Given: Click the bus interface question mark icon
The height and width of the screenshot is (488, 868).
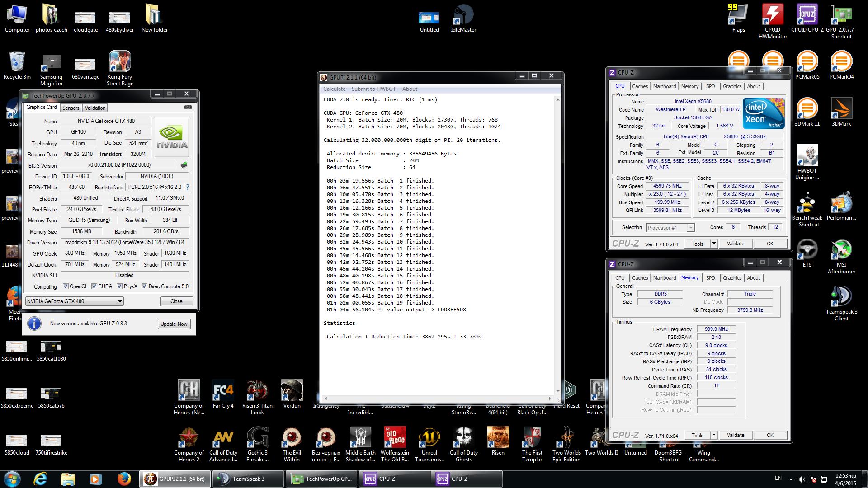Looking at the screenshot, I should click(x=187, y=187).
